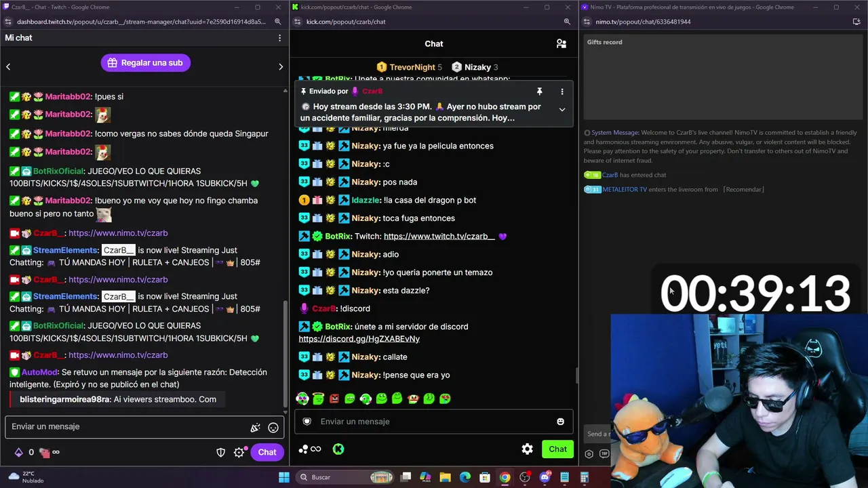Viewport: 868px width, 488px height.
Task: Open Kick emote picker smiley
Action: 560,422
